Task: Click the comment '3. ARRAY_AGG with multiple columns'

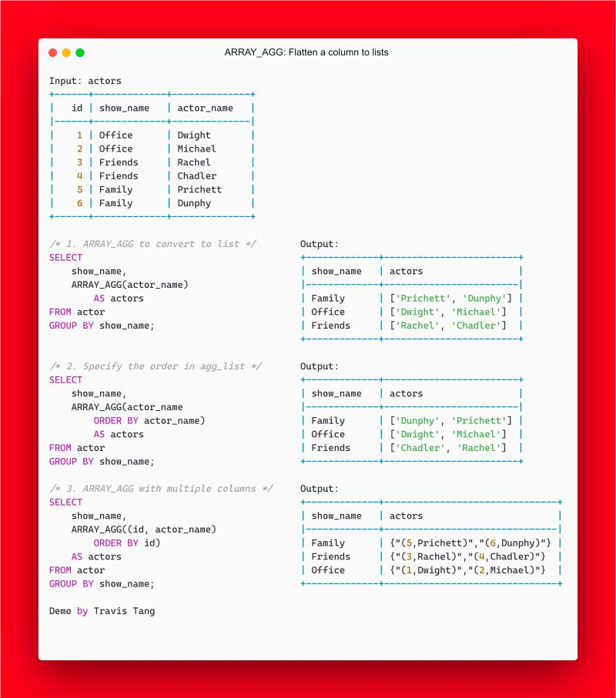Action: tap(161, 489)
